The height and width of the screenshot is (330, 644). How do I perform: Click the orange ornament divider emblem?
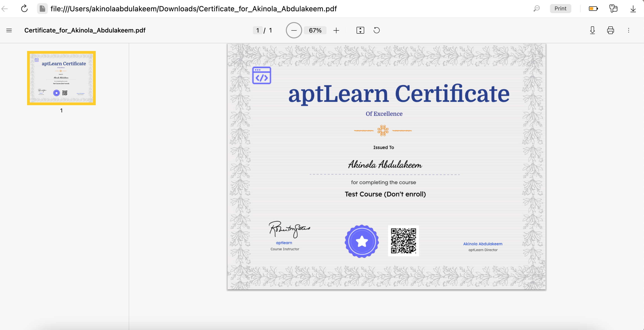coord(383,130)
